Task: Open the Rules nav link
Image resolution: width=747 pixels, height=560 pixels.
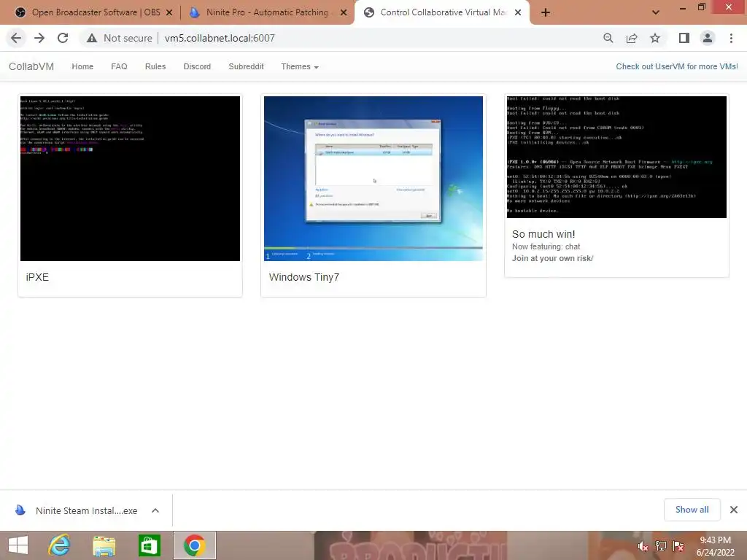Action: point(155,66)
